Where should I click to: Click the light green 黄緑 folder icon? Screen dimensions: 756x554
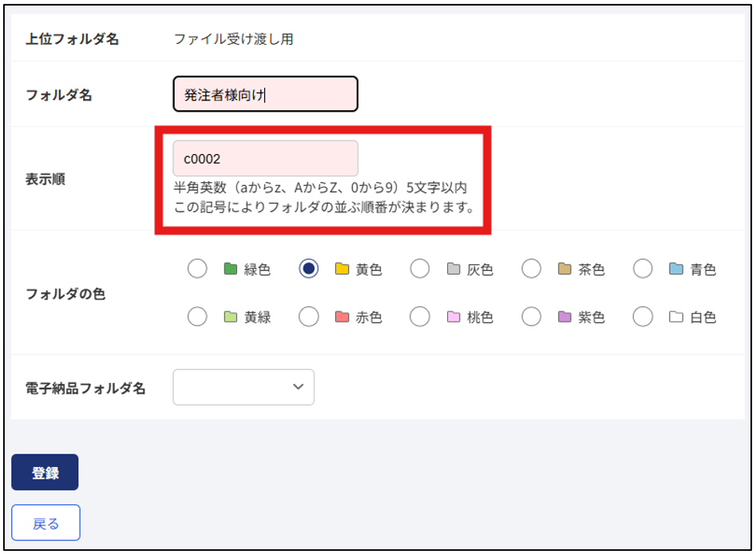coord(231,317)
